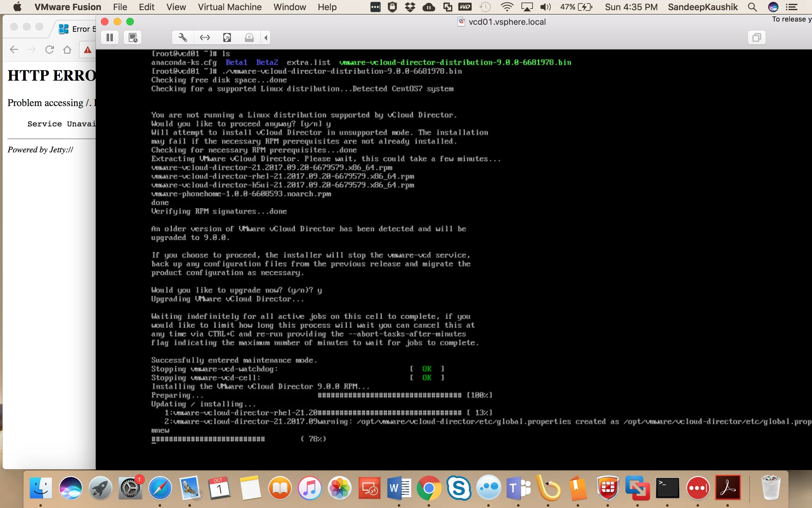The image size is (812, 508).
Task: Open the battery status menu
Action: pos(576,7)
